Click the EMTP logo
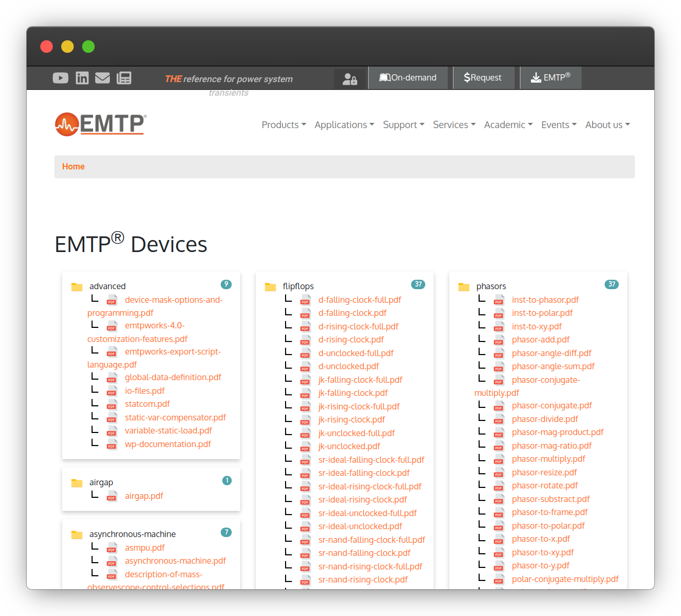 [x=101, y=124]
